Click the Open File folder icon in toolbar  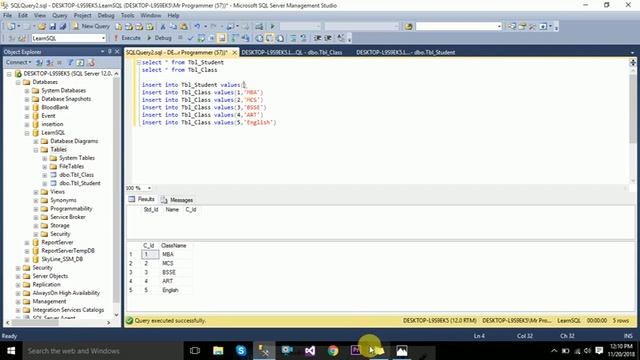click(42, 27)
